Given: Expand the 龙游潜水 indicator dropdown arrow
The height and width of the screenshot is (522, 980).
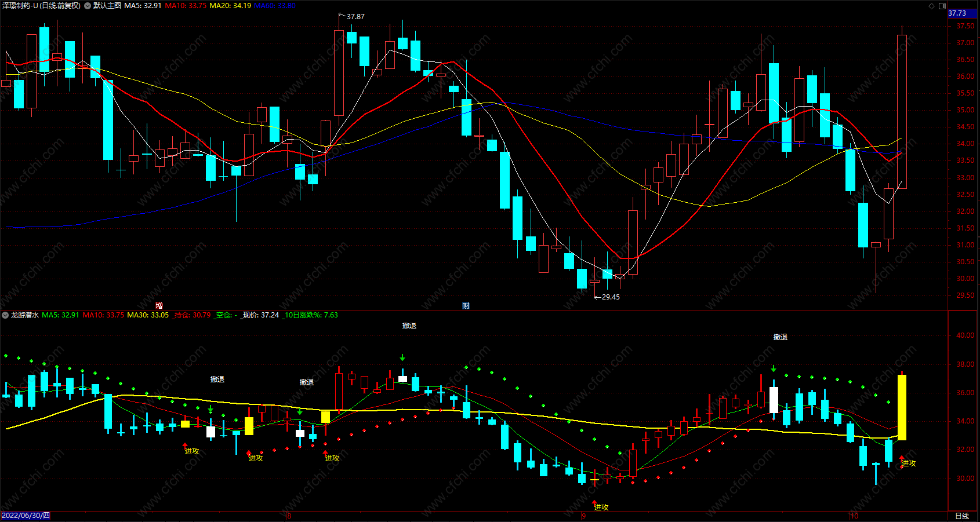Looking at the screenshot, I should [x=5, y=315].
